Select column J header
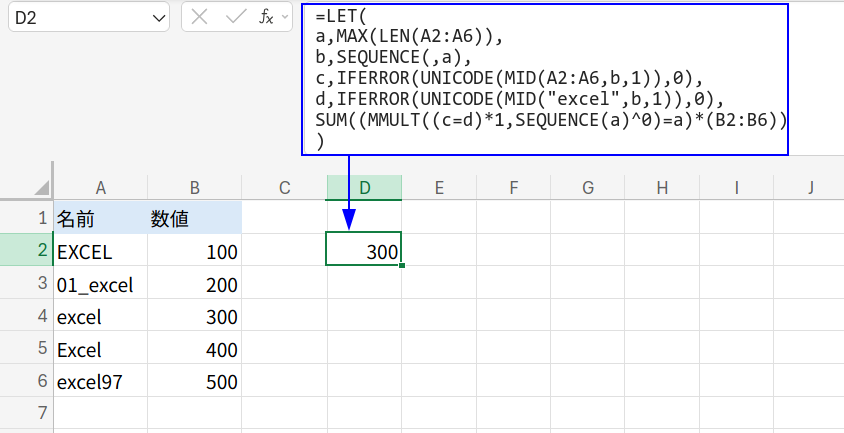Screen dimensions: 844x433 tap(809, 187)
